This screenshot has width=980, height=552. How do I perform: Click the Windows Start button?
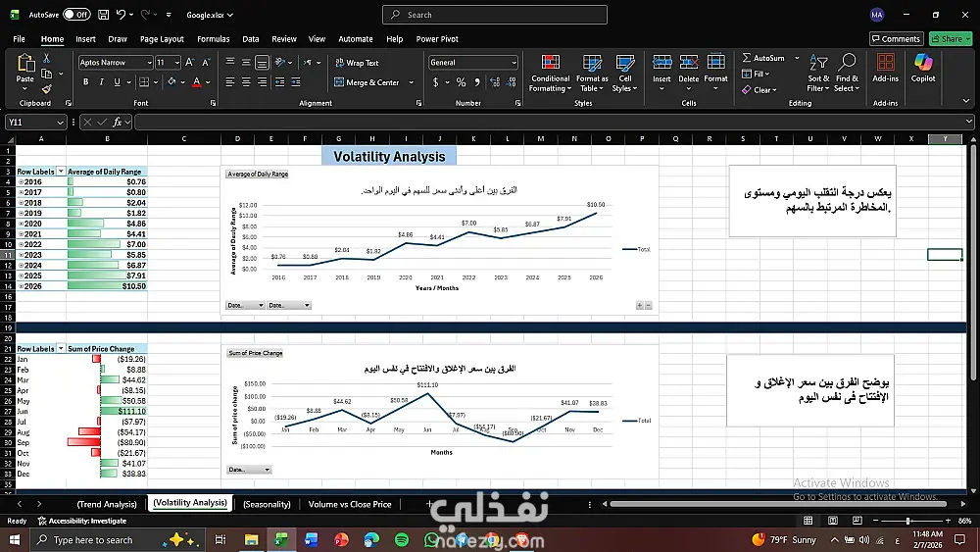(x=15, y=539)
